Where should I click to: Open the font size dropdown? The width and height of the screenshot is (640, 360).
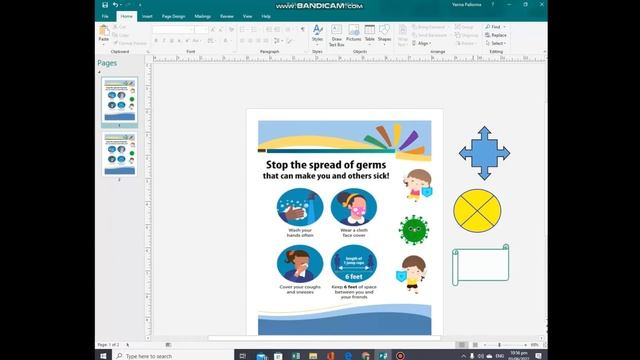coord(206,30)
